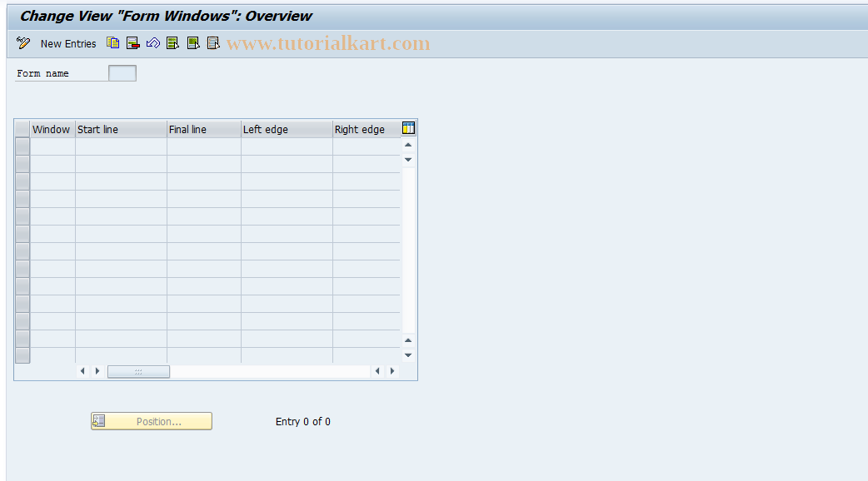Click the Select Block icon

click(x=193, y=43)
